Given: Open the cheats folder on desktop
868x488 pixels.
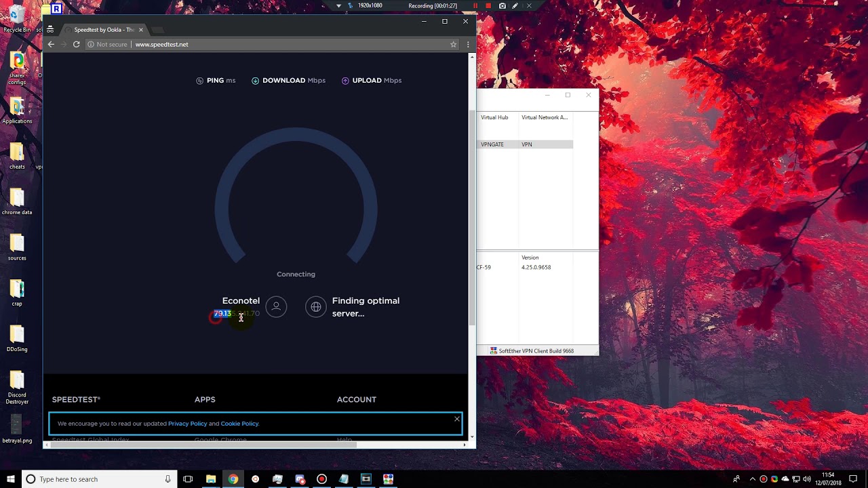Looking at the screenshot, I should (x=17, y=157).
